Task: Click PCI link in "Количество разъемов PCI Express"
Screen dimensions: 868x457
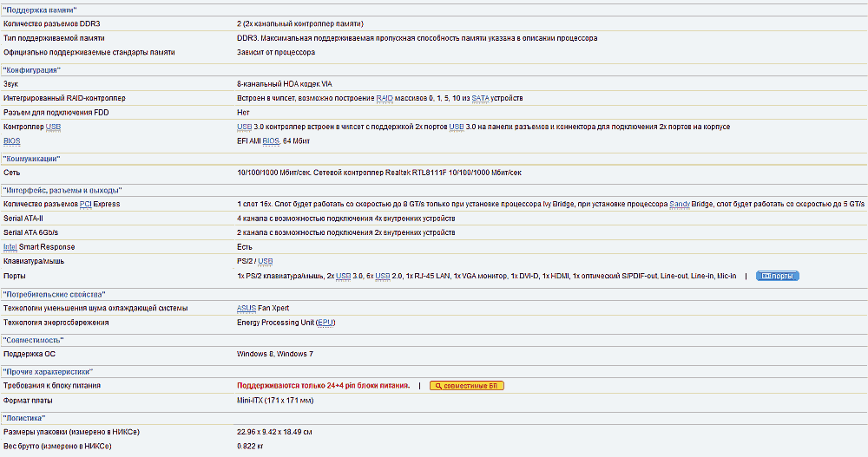Action: (x=86, y=204)
